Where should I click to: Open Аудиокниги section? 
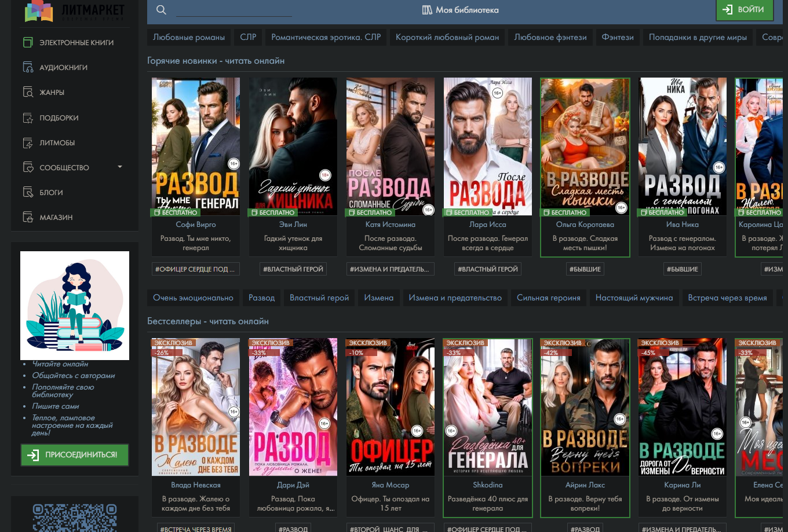64,67
